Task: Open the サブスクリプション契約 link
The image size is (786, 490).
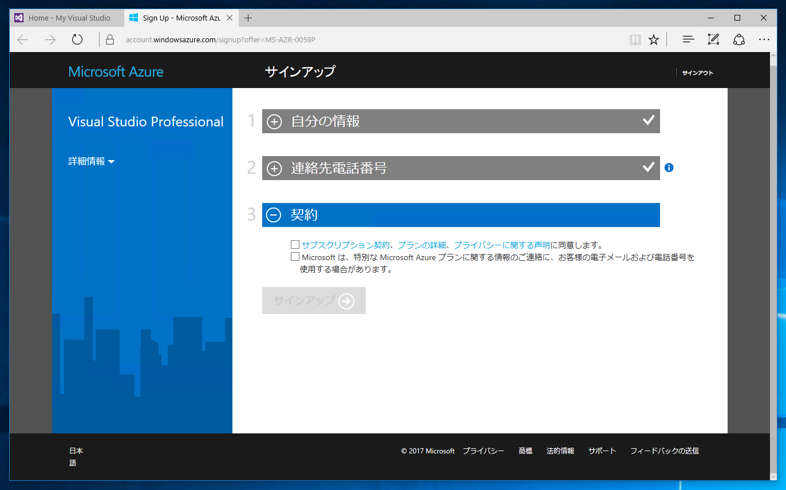Action: point(345,245)
